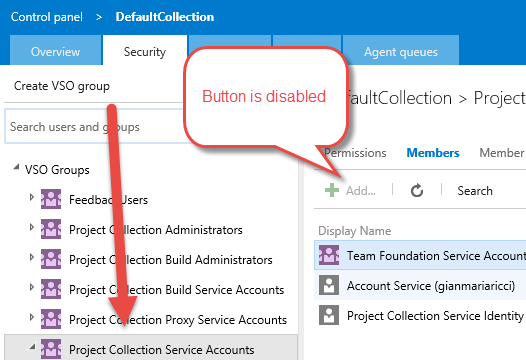Open the Permissions sub-tab
Image resolution: width=526 pixels, height=360 pixels.
click(355, 153)
